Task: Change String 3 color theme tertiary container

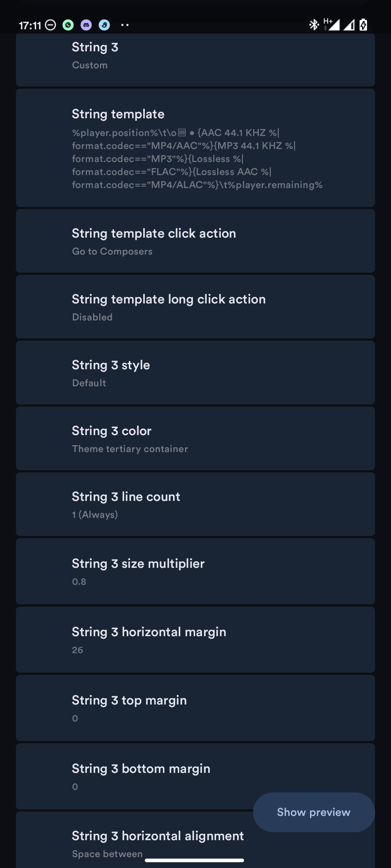Action: click(x=195, y=439)
